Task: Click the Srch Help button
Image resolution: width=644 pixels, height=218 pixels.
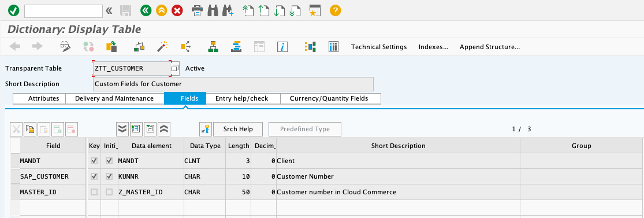Action: [238, 129]
